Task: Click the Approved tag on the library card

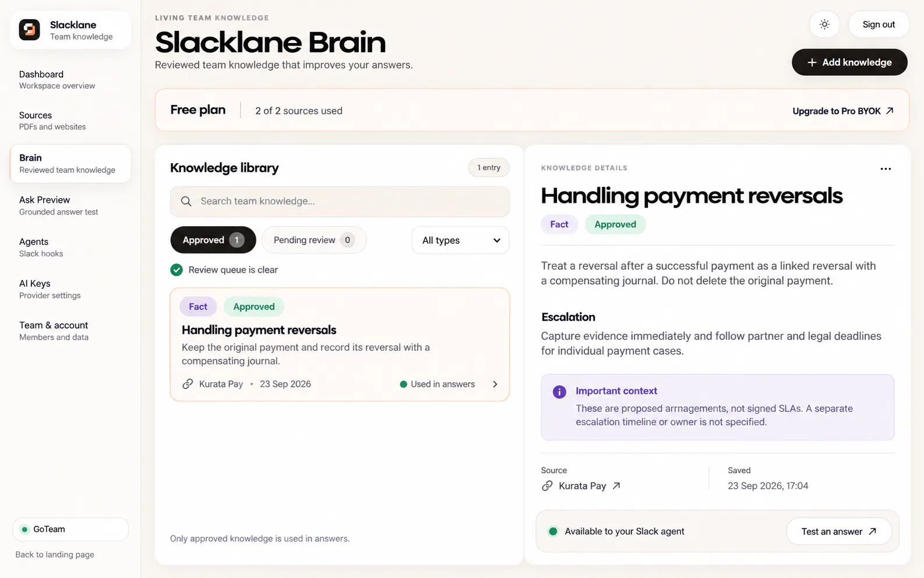Action: pos(254,306)
